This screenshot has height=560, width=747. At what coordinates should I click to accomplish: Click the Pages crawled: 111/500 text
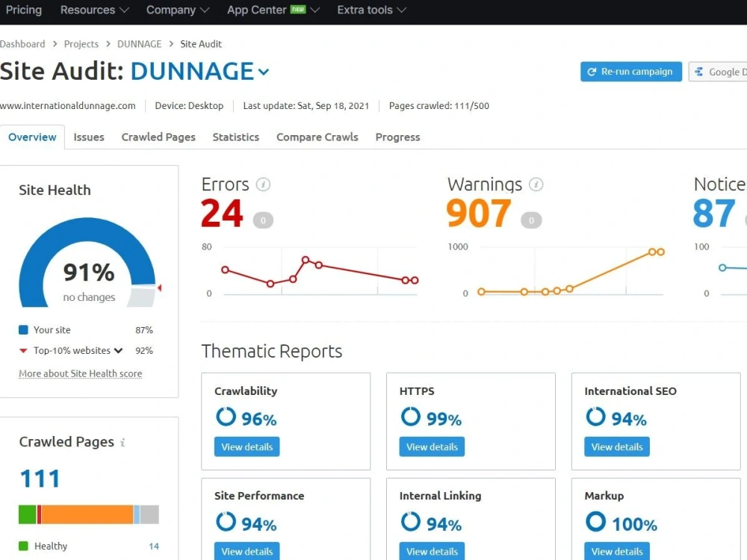click(438, 106)
